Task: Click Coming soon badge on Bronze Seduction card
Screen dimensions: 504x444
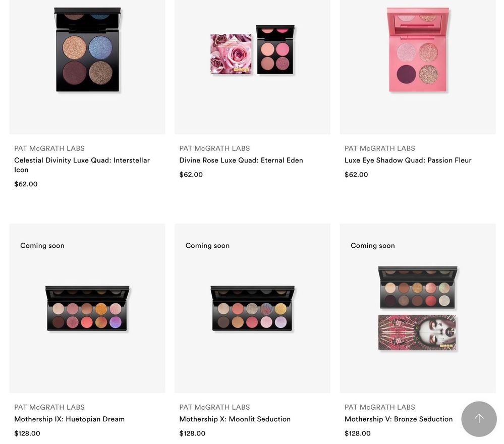Action: pos(373,245)
